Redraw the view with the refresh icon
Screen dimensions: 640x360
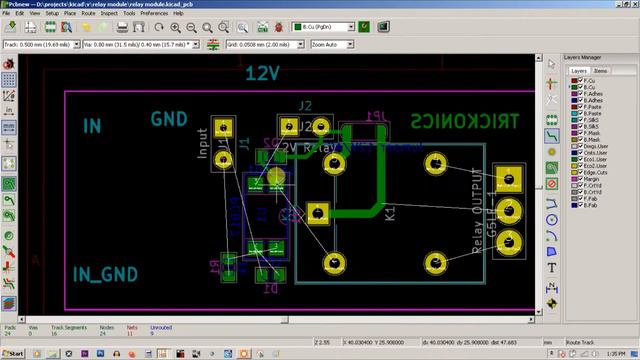pyautogui.click(x=159, y=27)
